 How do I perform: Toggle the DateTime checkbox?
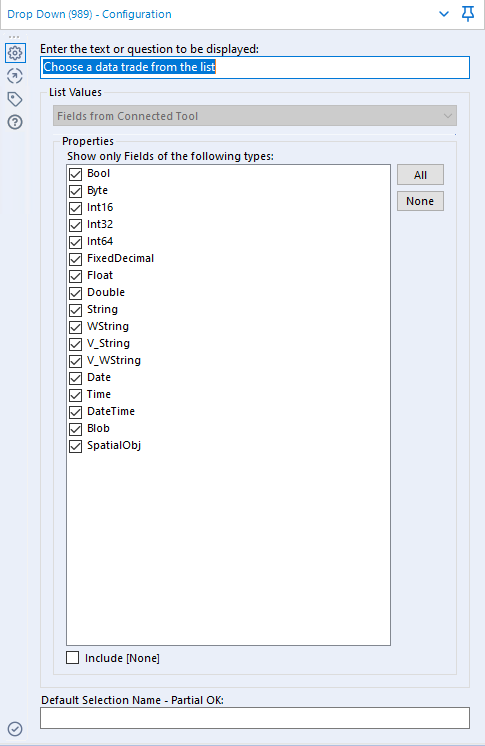click(x=75, y=412)
